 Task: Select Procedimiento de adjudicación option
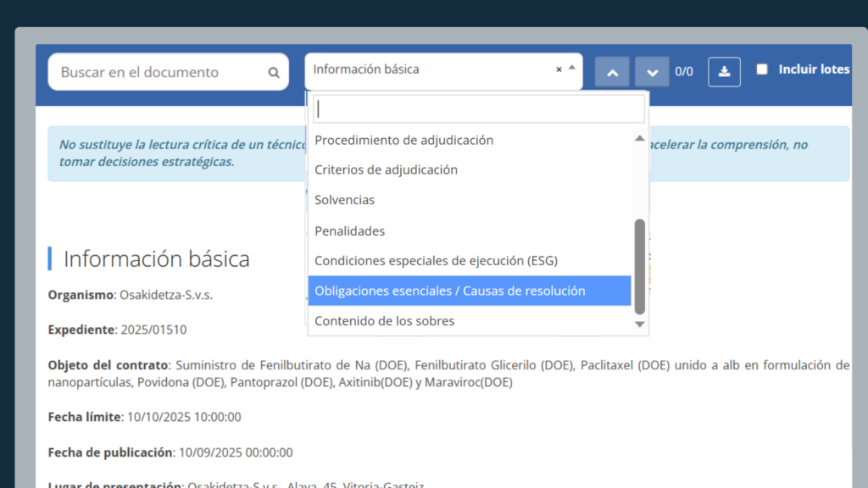point(403,140)
